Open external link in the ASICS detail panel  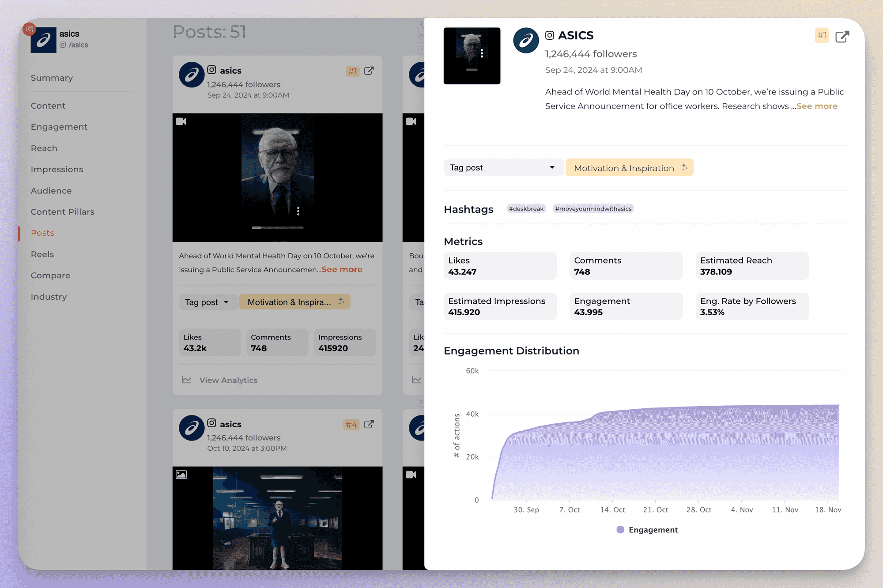[x=842, y=36]
